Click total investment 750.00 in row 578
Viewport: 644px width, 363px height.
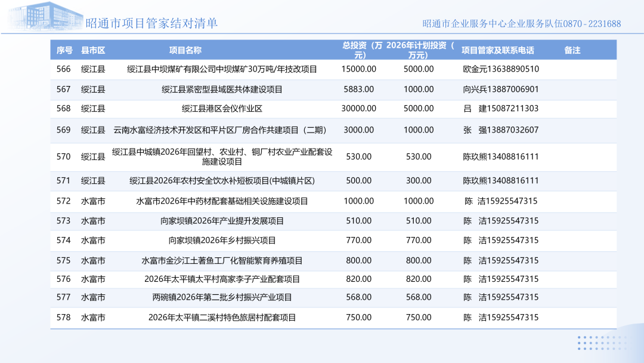click(x=358, y=318)
